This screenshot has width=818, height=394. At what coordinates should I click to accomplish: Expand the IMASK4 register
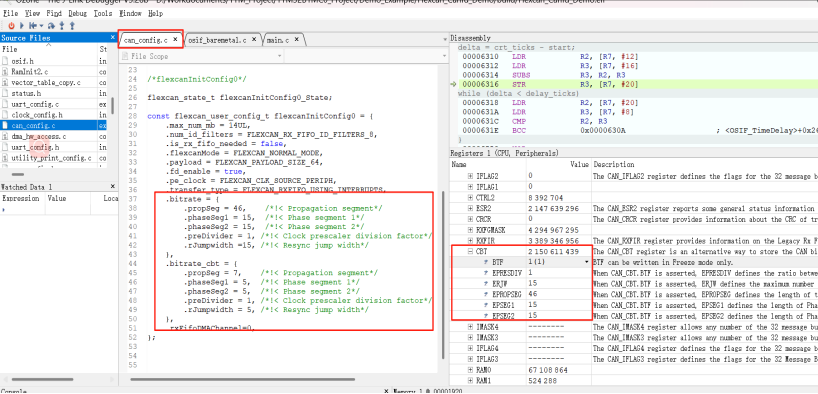471,327
